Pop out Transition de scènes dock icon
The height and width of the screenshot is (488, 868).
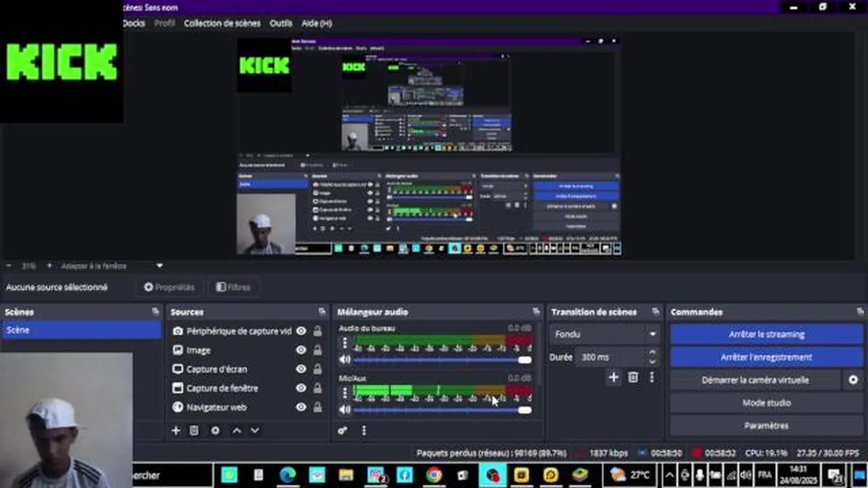656,312
